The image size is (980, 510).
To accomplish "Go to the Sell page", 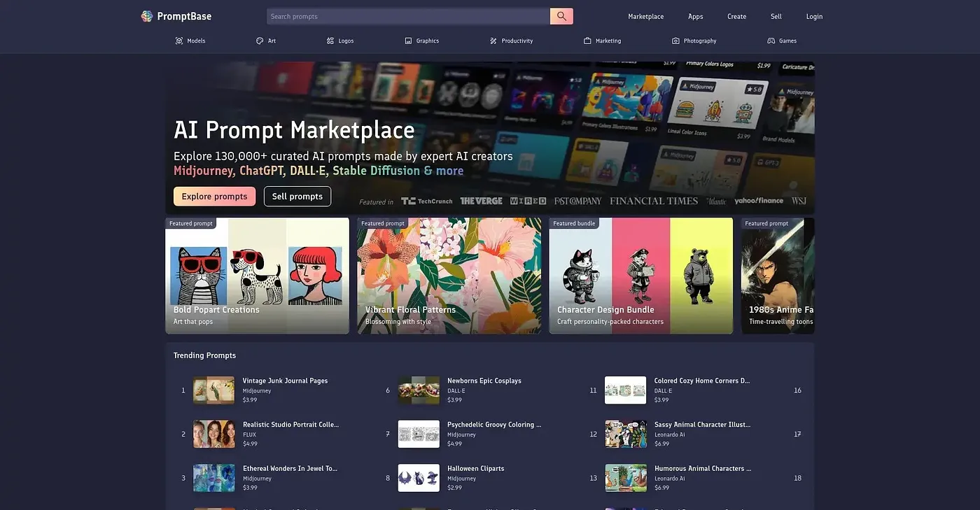I will [x=776, y=16].
